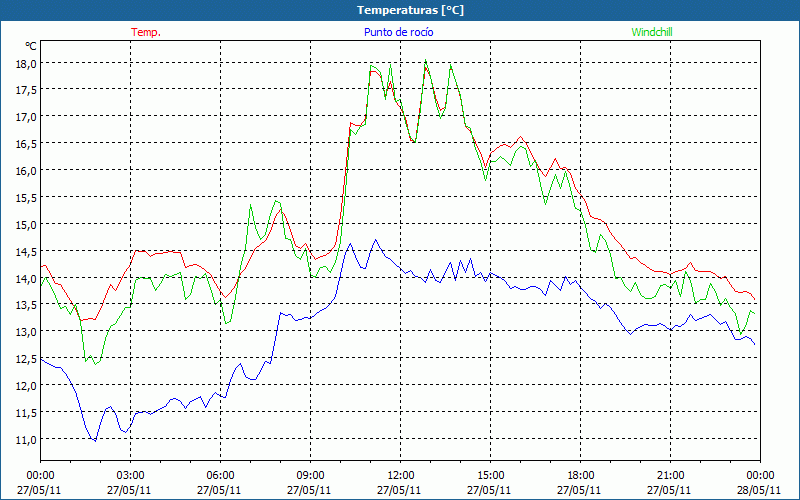This screenshot has height=500, width=800.
Task: Click the 03:00 time axis label
Action: (x=130, y=476)
